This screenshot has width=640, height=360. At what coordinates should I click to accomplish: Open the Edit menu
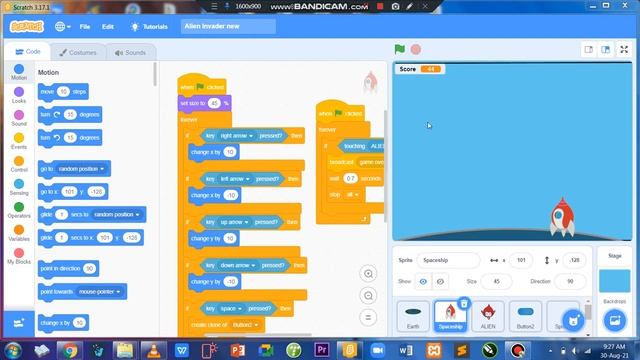(x=108, y=27)
